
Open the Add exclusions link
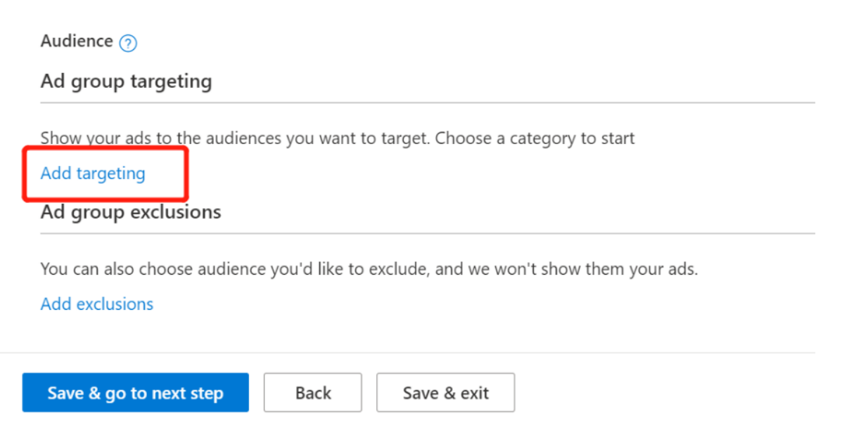point(97,304)
